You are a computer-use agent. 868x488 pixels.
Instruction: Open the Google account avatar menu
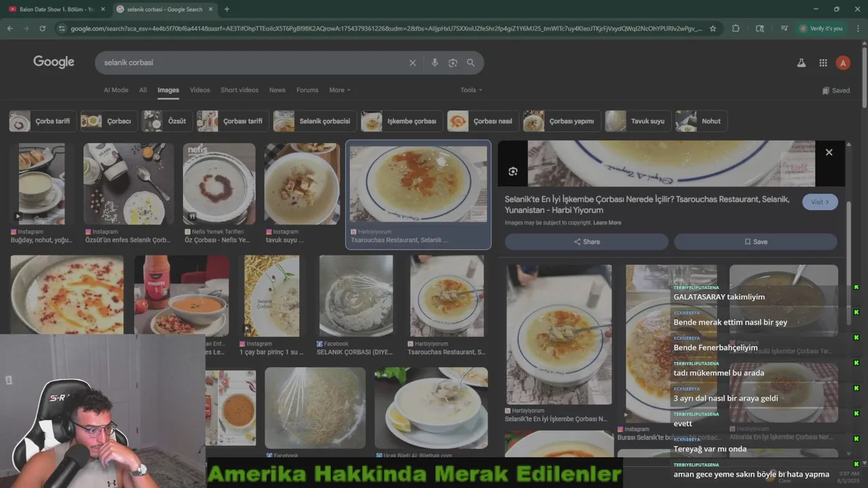point(843,63)
